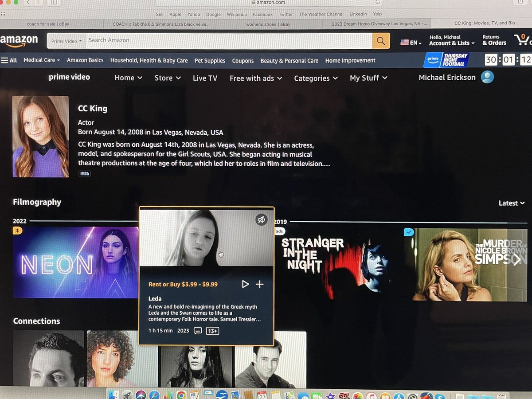Click the 13+ rating badge

point(212,331)
